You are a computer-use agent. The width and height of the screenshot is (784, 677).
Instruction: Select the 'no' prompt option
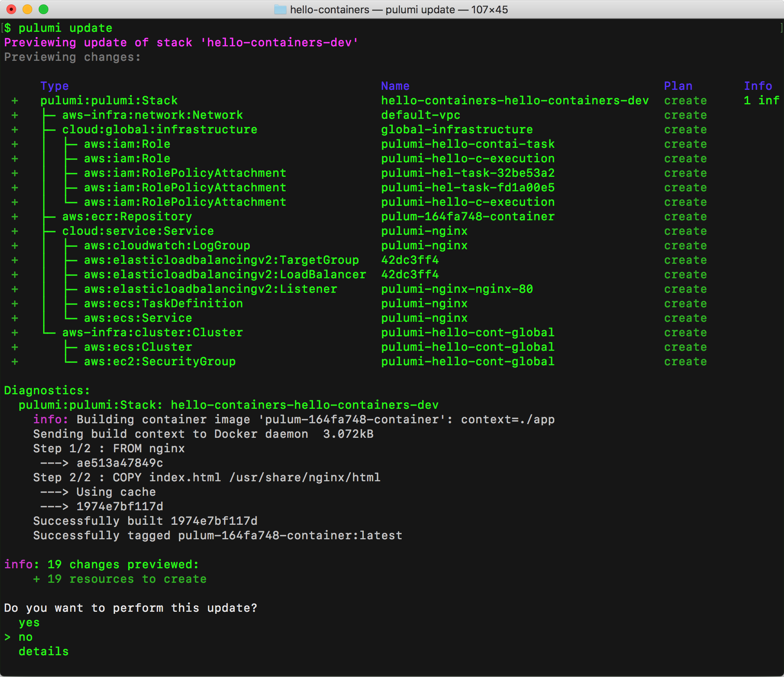coord(25,637)
